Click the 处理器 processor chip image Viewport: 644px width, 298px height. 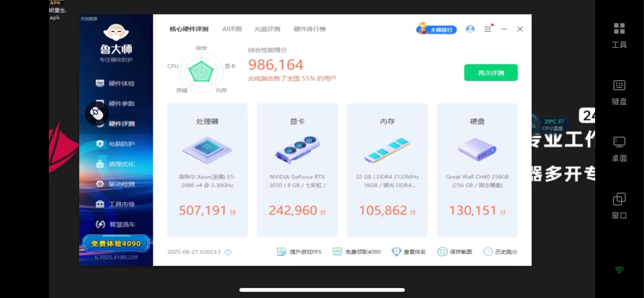pyautogui.click(x=207, y=150)
